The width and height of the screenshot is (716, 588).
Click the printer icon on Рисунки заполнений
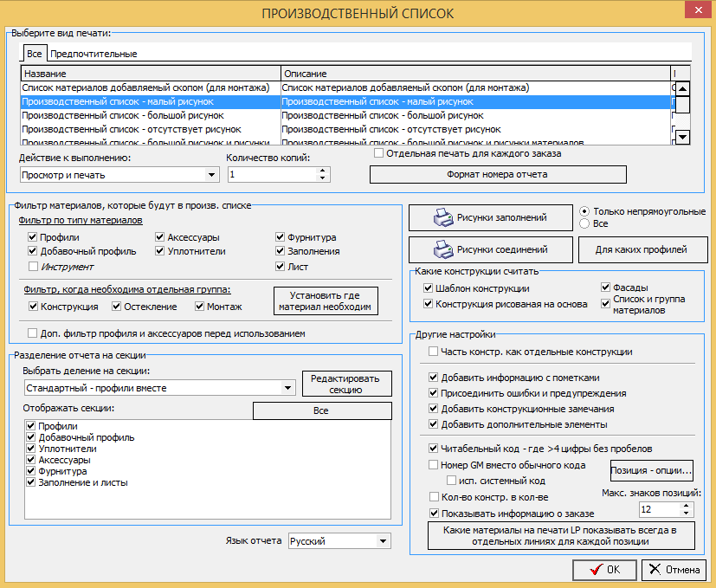(443, 217)
